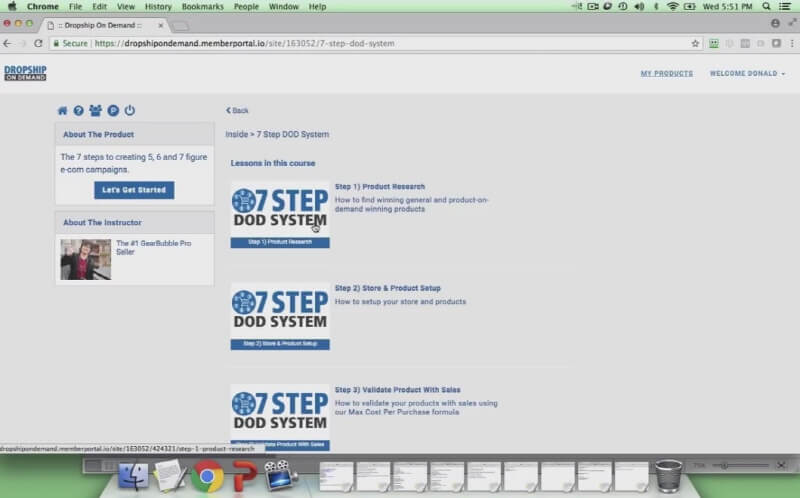Open the Edit menu

click(99, 7)
